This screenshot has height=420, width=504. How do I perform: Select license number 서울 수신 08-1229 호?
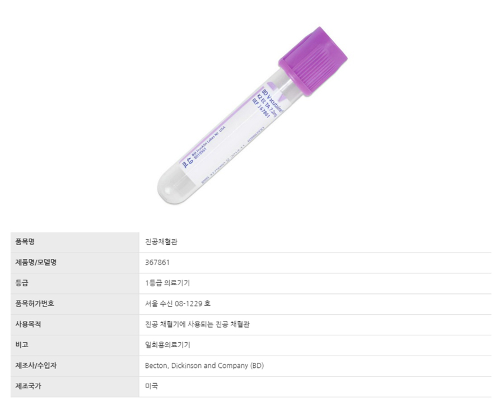click(178, 304)
